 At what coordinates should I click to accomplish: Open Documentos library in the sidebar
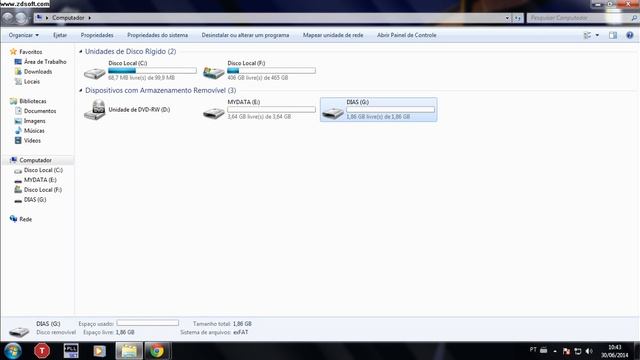[40, 111]
